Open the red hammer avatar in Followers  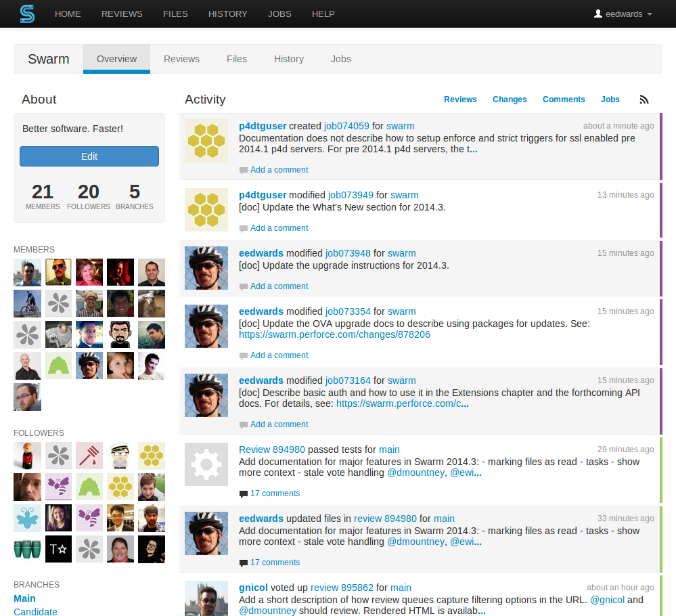[89, 456]
